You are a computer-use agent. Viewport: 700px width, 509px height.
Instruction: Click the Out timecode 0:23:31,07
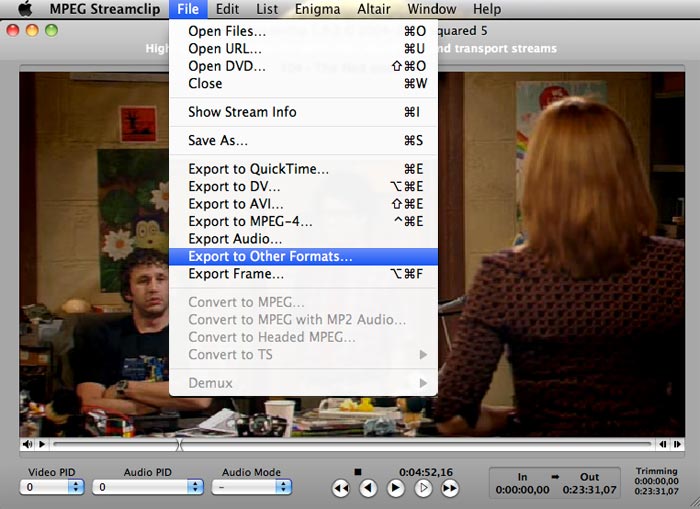(x=589, y=490)
